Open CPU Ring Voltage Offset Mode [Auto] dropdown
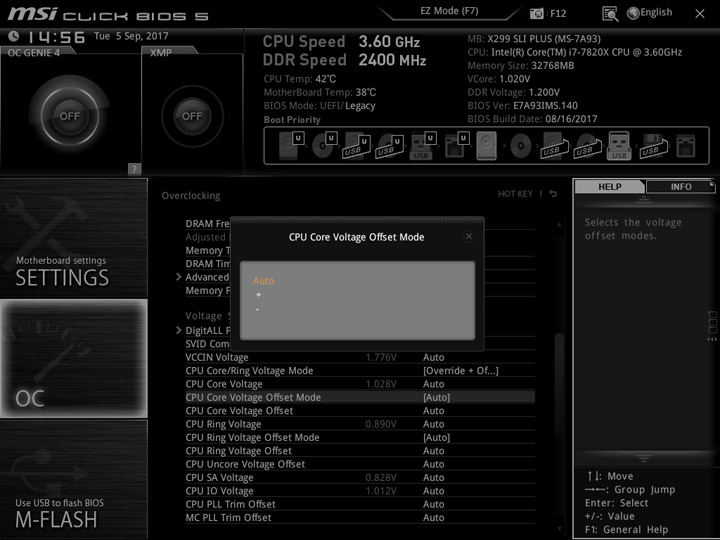Screen dimensions: 720x540 [437, 437]
